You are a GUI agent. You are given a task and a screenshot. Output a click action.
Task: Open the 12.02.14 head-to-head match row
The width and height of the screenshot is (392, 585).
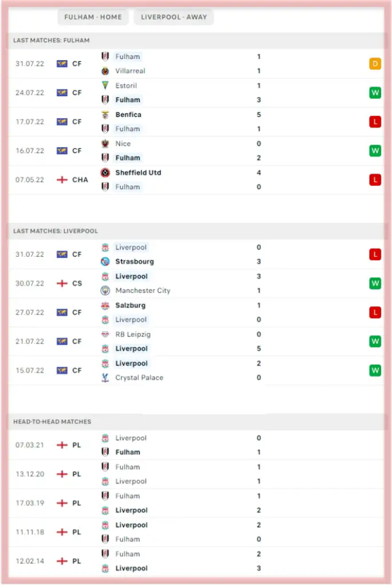coord(195,561)
